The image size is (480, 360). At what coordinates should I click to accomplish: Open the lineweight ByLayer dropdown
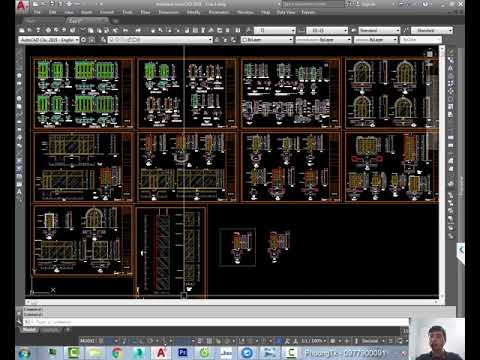pyautogui.click(x=376, y=40)
